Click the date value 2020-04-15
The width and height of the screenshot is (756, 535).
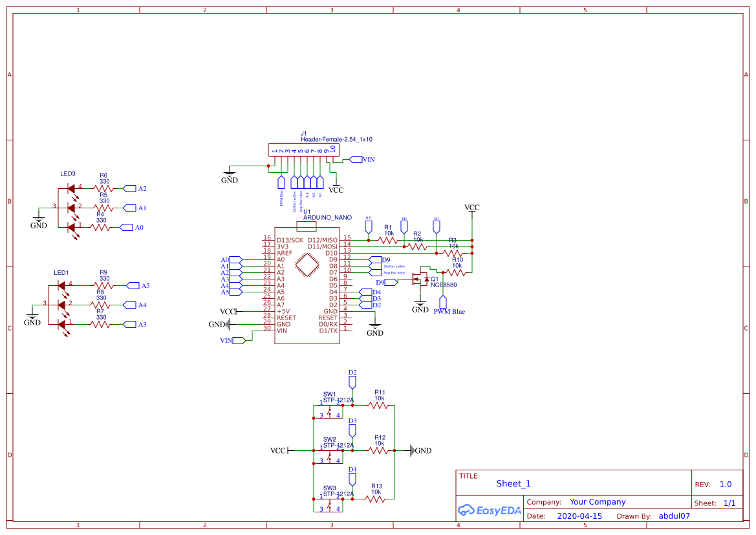579,516
